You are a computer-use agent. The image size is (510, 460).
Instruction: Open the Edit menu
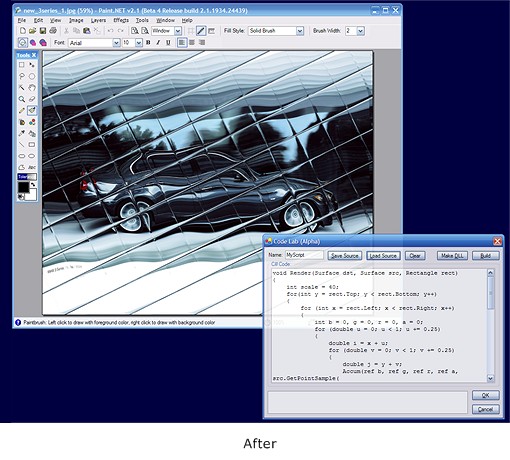(38, 20)
